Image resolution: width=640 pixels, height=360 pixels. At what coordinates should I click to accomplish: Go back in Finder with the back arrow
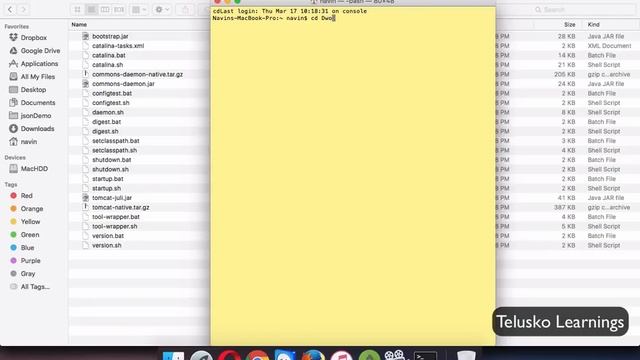pyautogui.click(x=10, y=9)
